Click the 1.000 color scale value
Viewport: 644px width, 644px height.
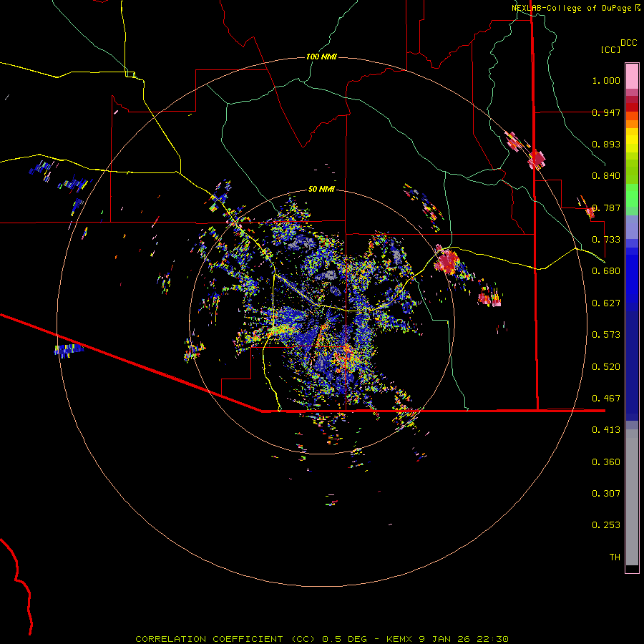(606, 80)
